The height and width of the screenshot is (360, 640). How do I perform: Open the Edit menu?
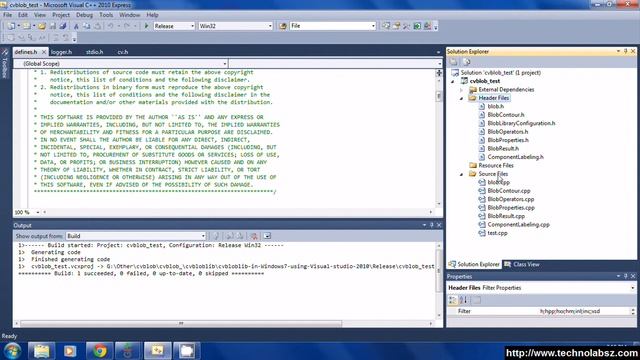23,15
